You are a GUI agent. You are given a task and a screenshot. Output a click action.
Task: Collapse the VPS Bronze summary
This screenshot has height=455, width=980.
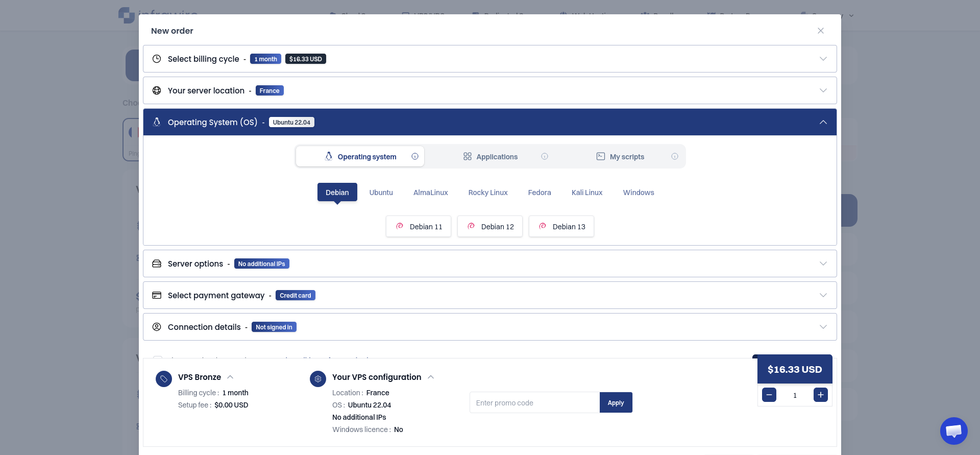(230, 377)
